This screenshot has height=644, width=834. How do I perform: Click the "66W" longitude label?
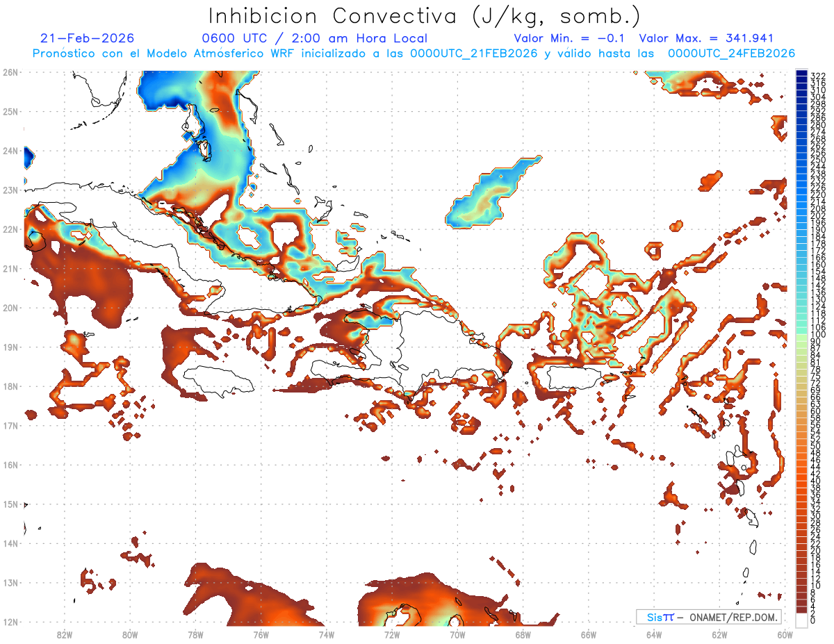[x=588, y=635]
